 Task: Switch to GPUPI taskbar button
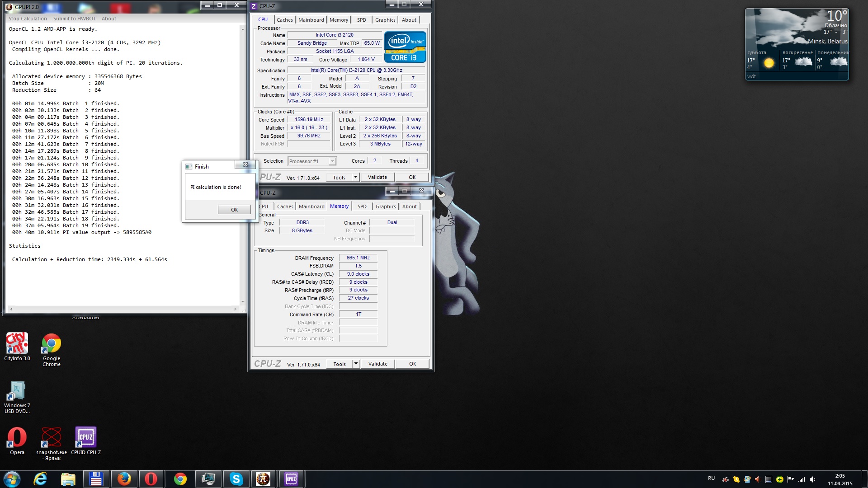(x=263, y=479)
